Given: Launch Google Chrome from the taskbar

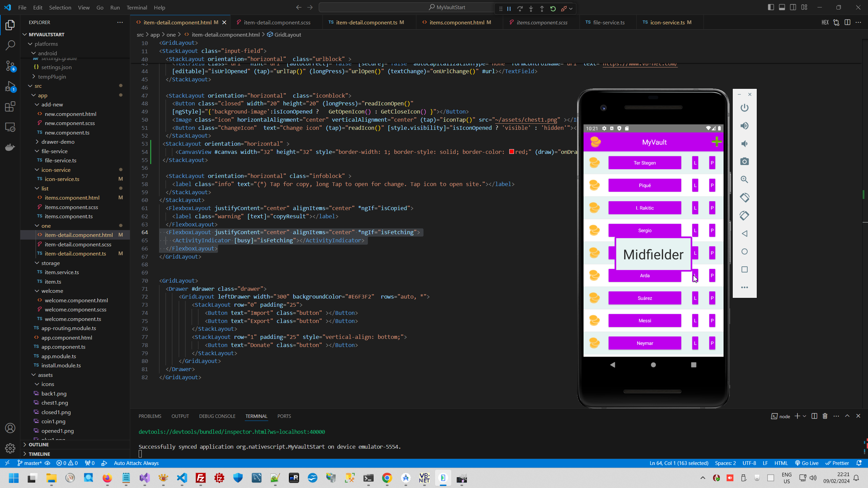Looking at the screenshot, I should (387, 479).
